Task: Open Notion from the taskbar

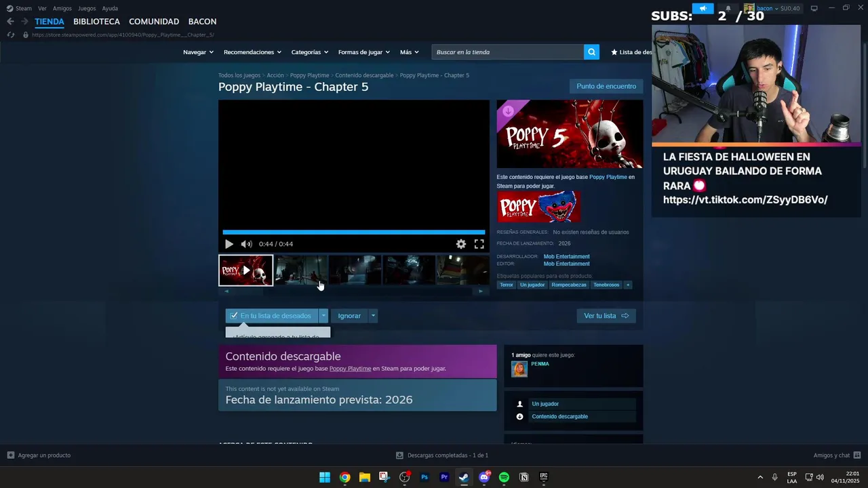Action: click(x=524, y=477)
